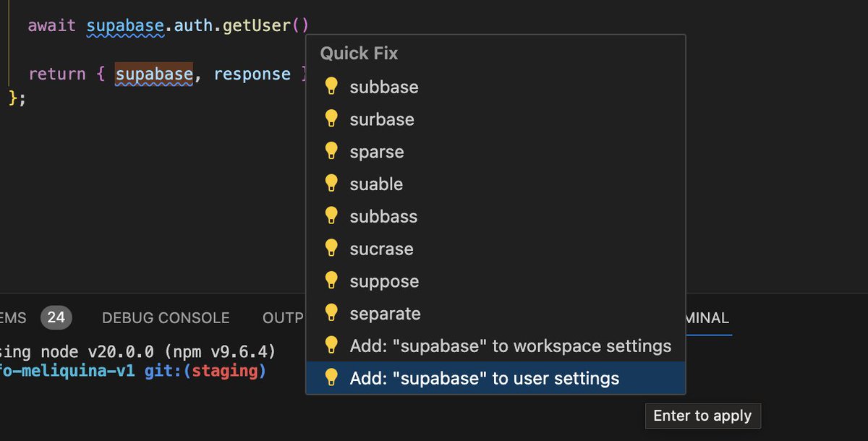This screenshot has width=868, height=441.
Task: Click "supabase" in the await line
Action: (125, 27)
